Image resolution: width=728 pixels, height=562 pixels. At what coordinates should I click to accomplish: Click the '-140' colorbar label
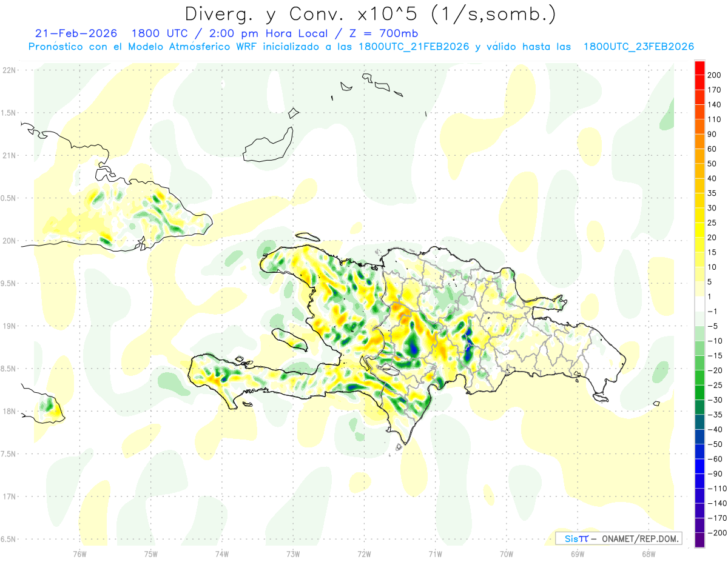point(718,503)
